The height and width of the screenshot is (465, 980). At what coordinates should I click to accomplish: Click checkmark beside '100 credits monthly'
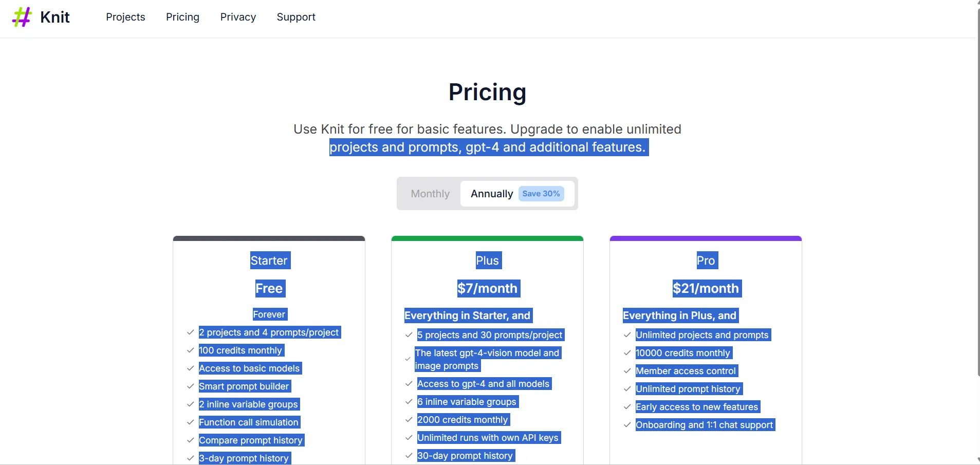coord(191,350)
